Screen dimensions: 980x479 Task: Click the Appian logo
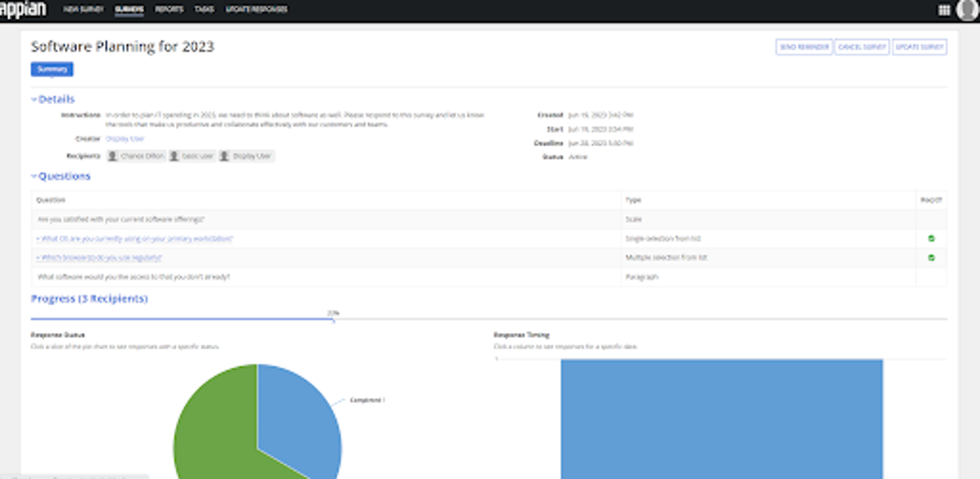[x=23, y=9]
